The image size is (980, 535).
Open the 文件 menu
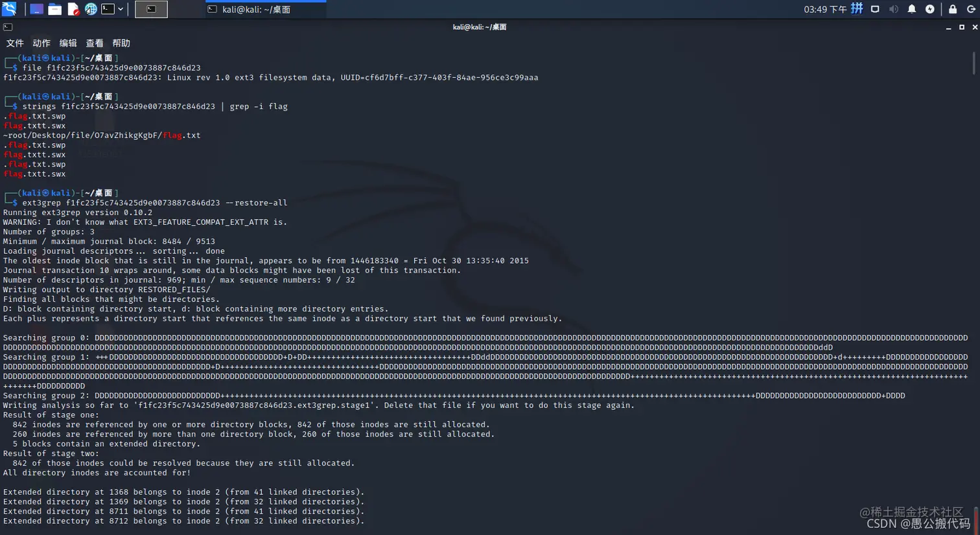coord(15,43)
